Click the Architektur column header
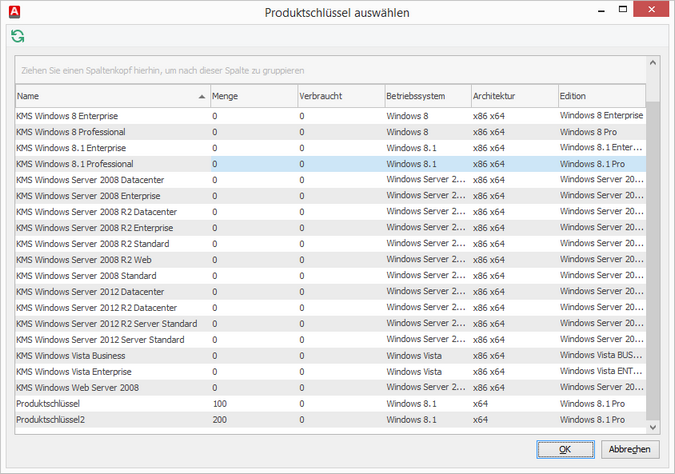Screen dimensions: 675x474 512,96
